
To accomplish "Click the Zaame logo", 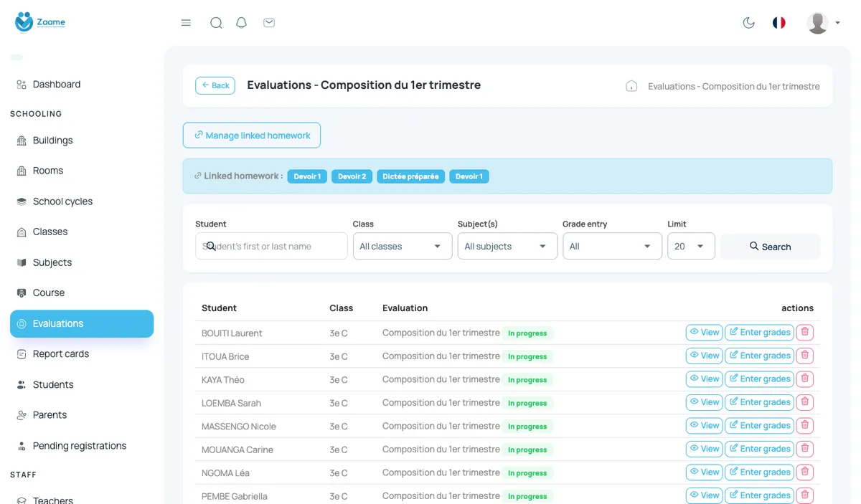I will point(40,22).
